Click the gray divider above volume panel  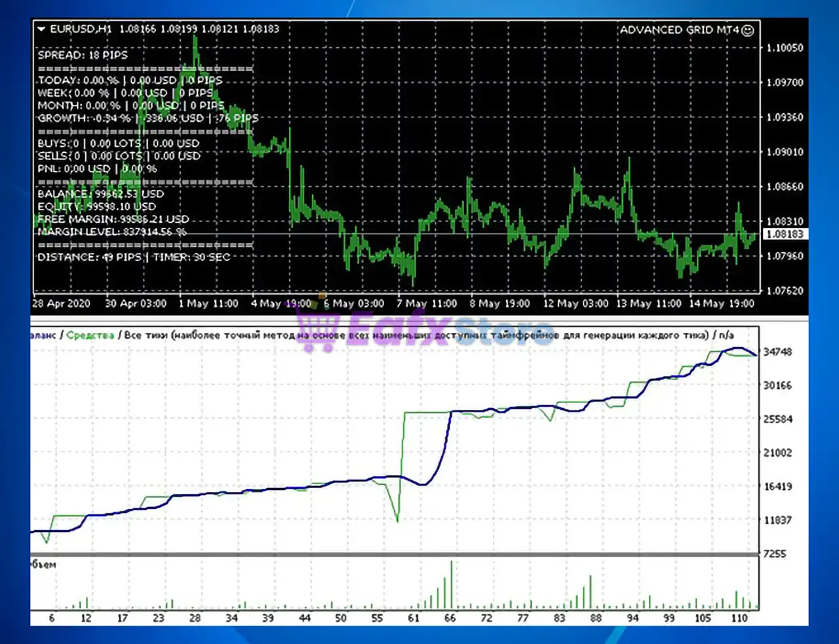tap(393, 555)
